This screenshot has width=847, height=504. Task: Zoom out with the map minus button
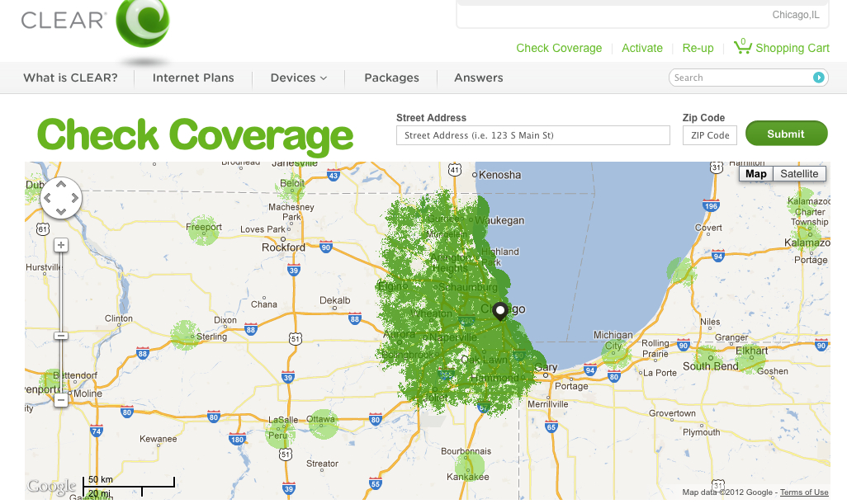61,400
